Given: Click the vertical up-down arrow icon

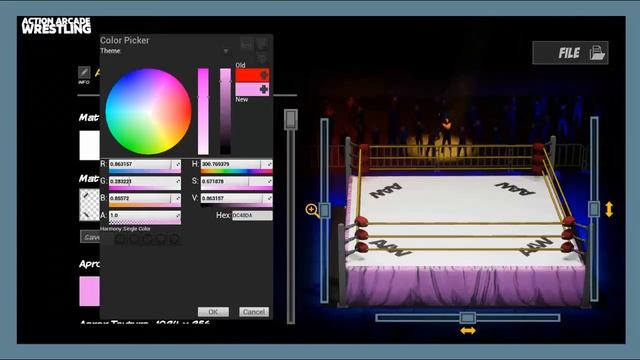Looking at the screenshot, I should click(609, 209).
